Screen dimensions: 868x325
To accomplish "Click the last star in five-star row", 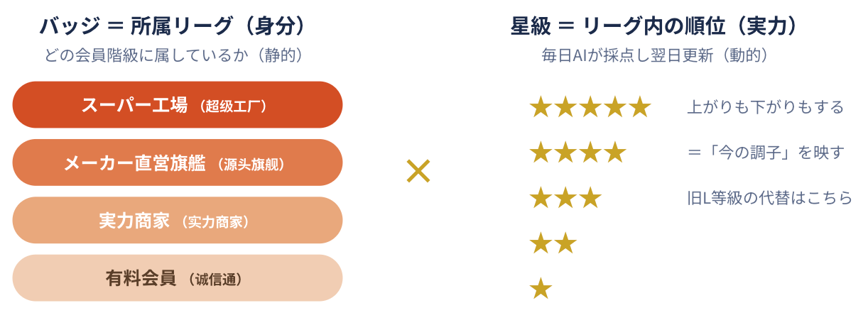I will (x=640, y=107).
